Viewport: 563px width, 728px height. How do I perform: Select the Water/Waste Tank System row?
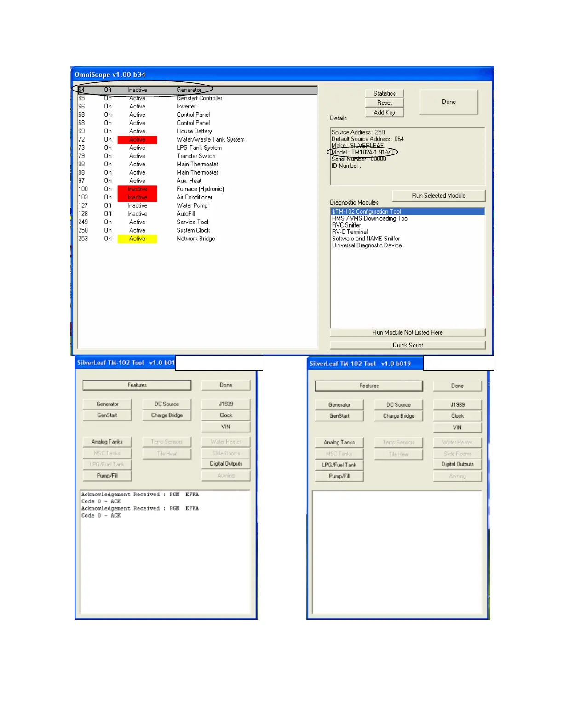198,140
